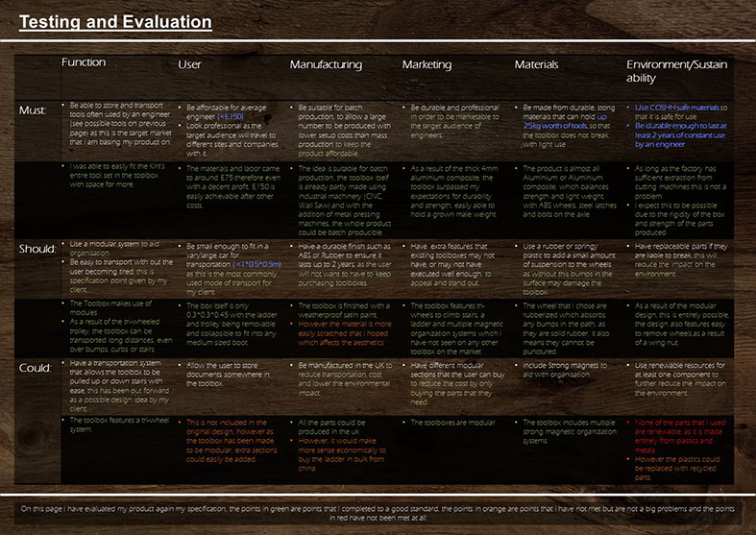Select the "Materials" column heading
This screenshot has height=535, width=756.
coord(536,64)
